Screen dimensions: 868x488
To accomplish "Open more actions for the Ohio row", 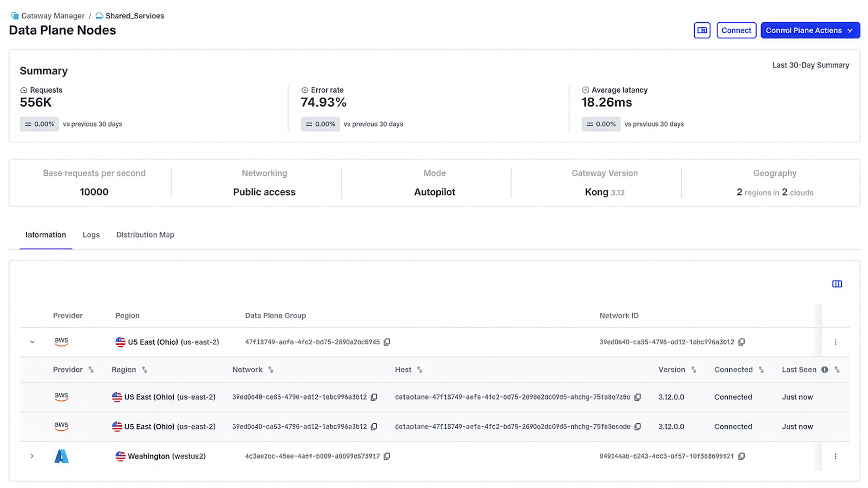I will [835, 342].
